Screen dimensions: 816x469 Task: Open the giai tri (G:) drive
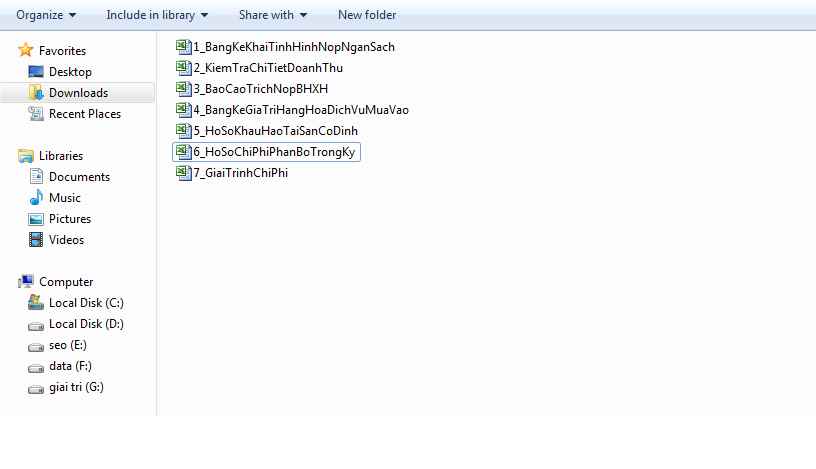point(75,387)
